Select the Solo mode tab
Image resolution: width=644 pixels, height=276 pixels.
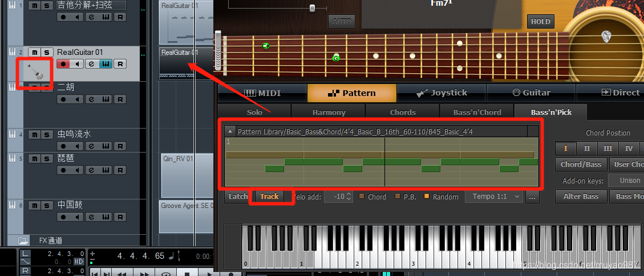pyautogui.click(x=254, y=113)
